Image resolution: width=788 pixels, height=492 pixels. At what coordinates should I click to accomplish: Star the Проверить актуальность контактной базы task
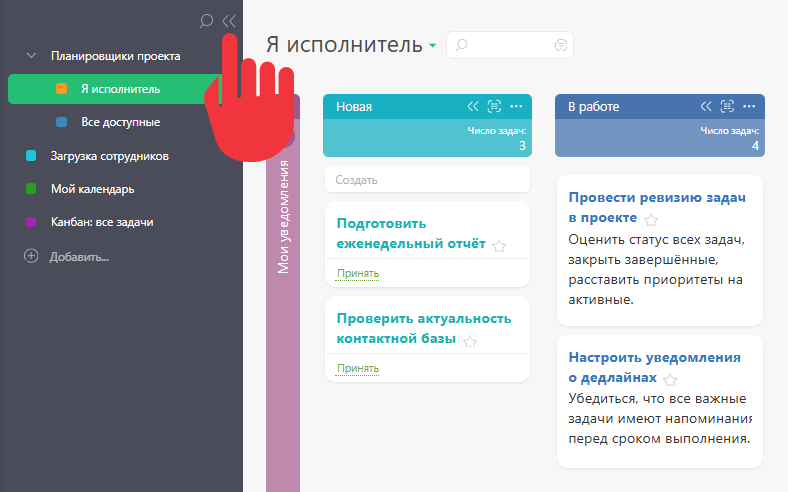470,342
